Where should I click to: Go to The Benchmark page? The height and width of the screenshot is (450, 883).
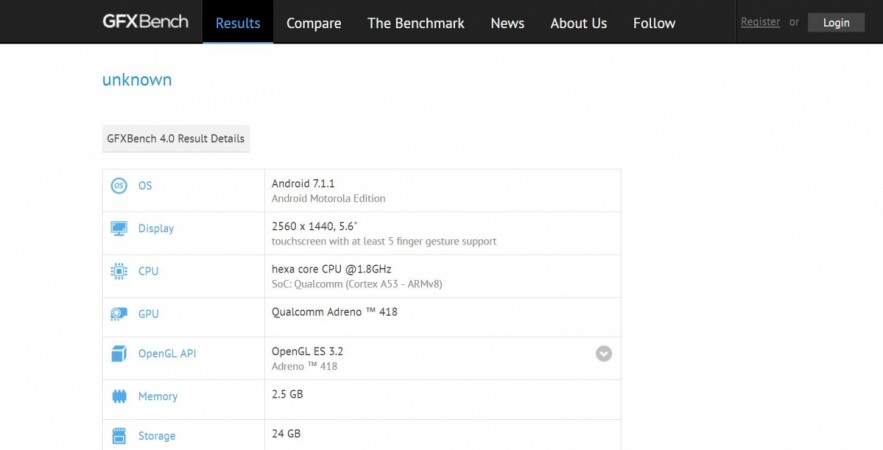coord(416,23)
